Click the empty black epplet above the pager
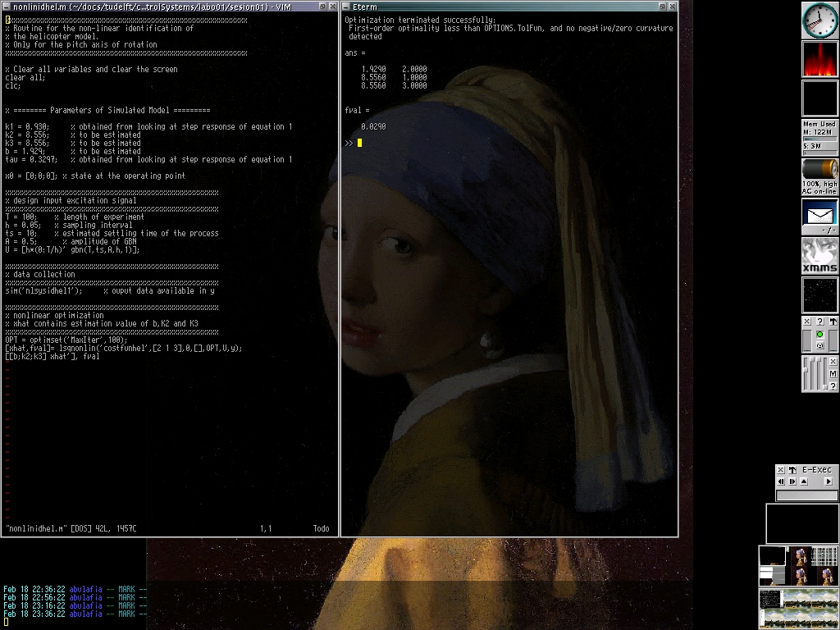 pyautogui.click(x=802, y=523)
